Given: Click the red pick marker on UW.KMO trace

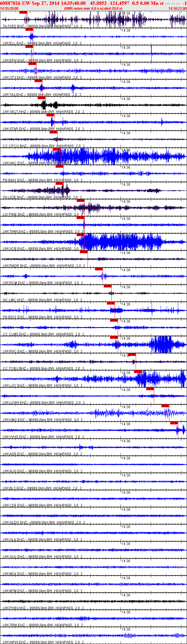Looking at the screenshot, I should 165,406.
